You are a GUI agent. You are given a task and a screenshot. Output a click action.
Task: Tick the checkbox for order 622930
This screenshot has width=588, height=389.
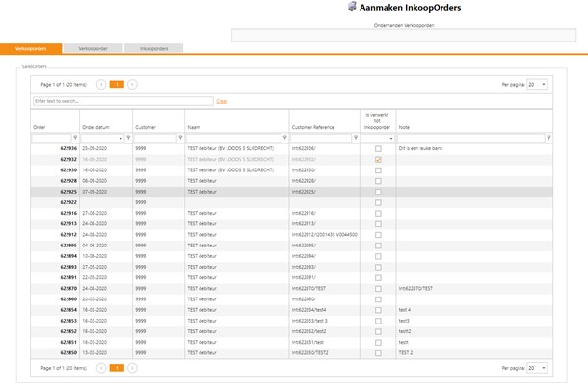378,170
